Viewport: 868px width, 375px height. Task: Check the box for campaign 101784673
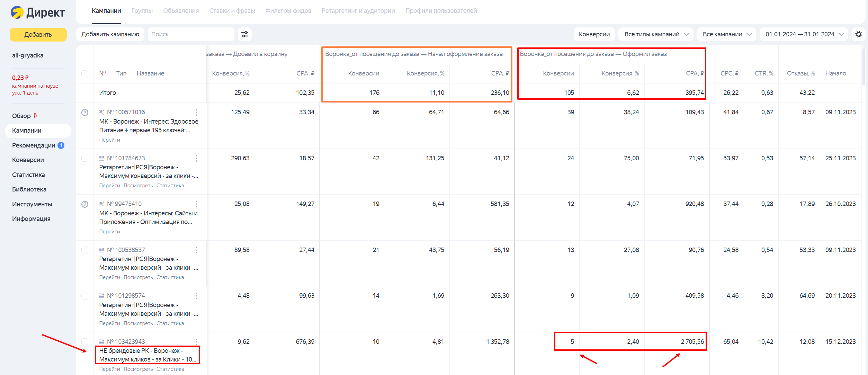(85, 158)
